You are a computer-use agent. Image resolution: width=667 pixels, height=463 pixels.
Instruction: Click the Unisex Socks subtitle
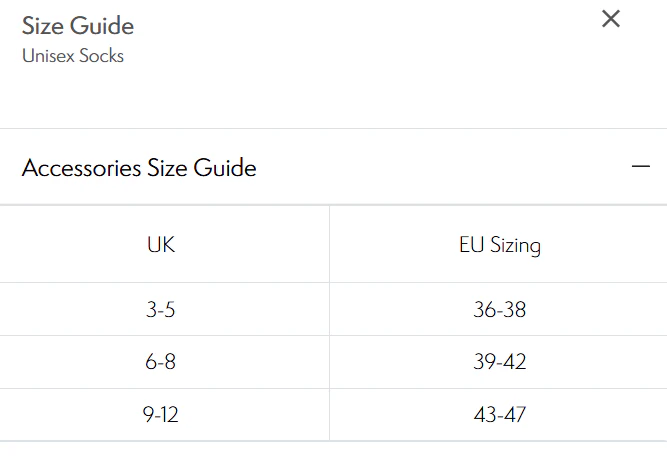click(73, 56)
